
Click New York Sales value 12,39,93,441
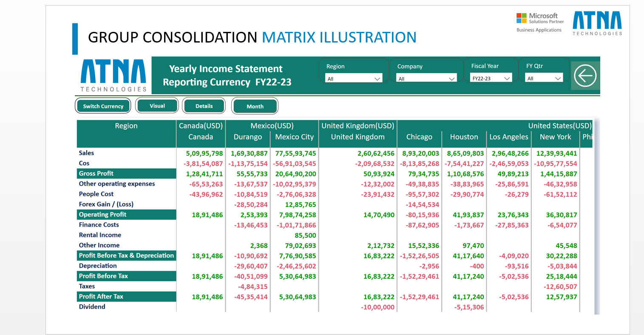coord(556,153)
